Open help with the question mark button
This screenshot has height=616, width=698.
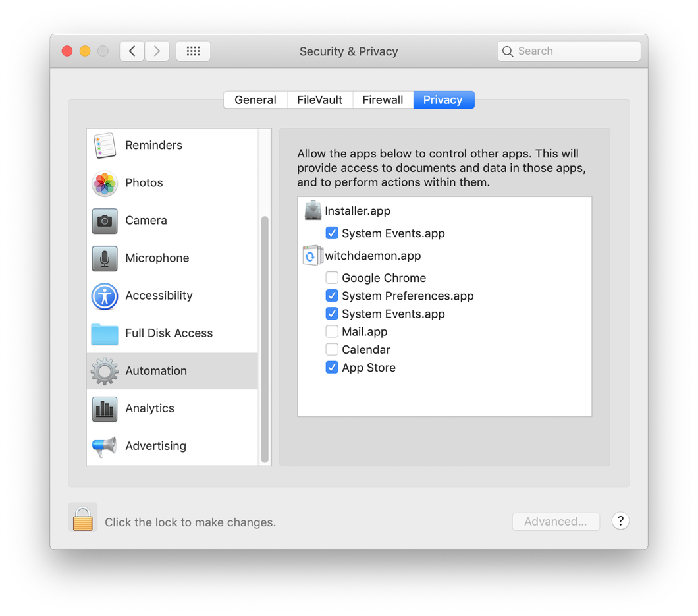tap(620, 520)
